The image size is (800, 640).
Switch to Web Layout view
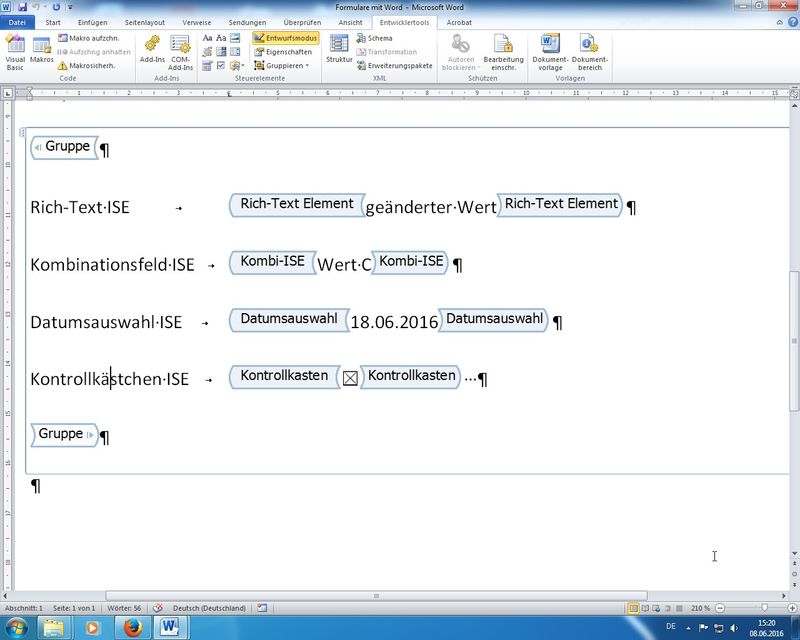click(656, 608)
